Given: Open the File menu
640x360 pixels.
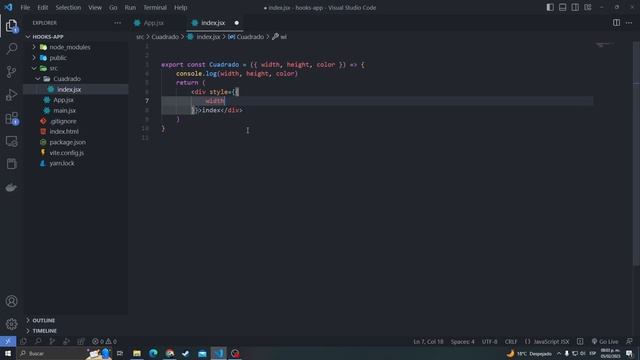Looking at the screenshot, I should tap(25, 7).
